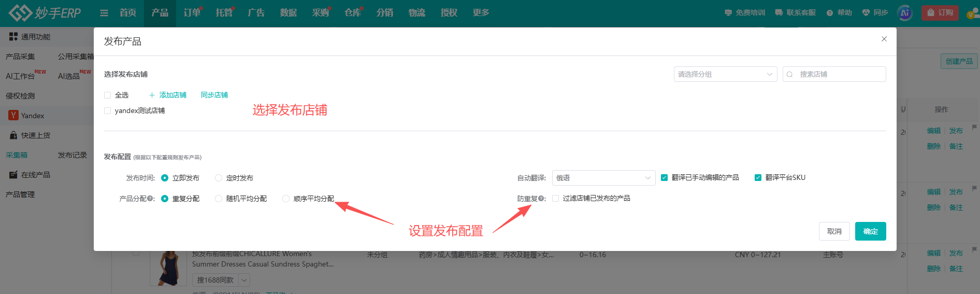Screen dimensions: 980x294
Task: Click the 通用功能 grid icon in sidebar
Action: [13, 37]
